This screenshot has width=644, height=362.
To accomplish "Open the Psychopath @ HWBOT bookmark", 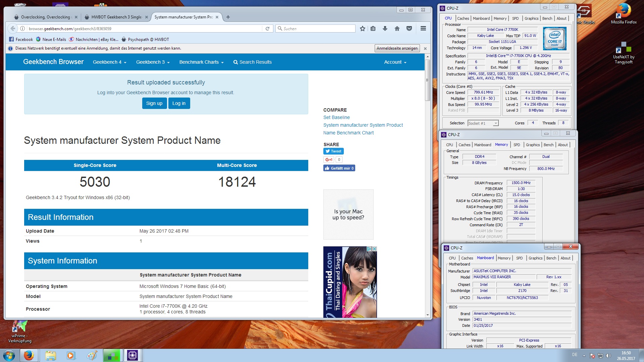I will coord(145,39).
